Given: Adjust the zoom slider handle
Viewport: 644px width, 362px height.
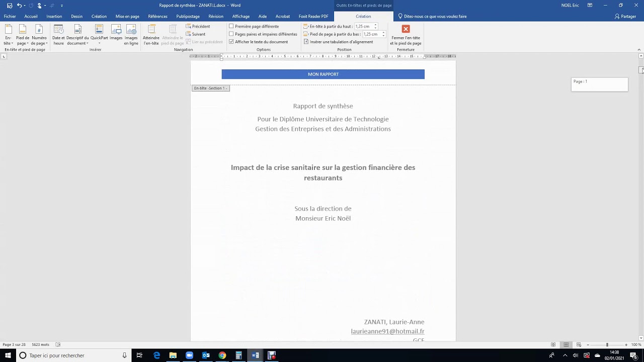Looking at the screenshot, I should coord(607,344).
